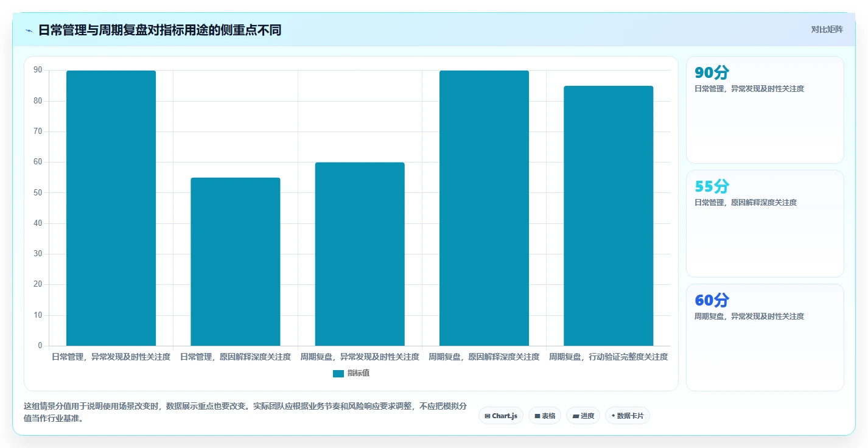Click the y-axis value 10
The width and height of the screenshot is (868, 448).
point(38,315)
